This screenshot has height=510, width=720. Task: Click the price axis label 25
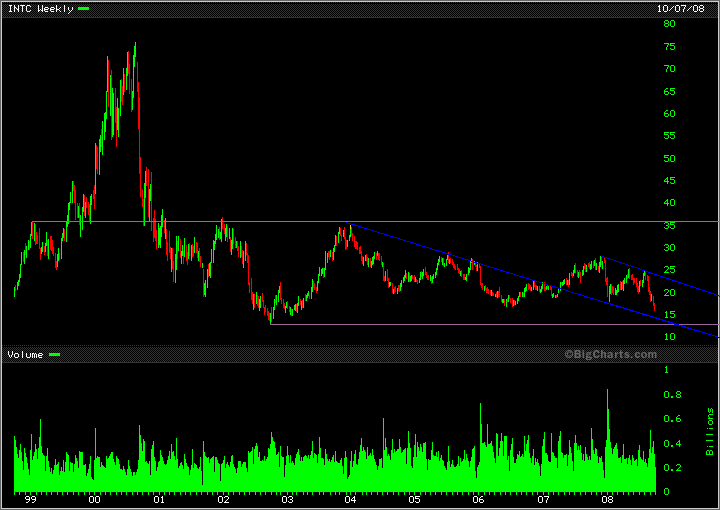[x=669, y=269]
